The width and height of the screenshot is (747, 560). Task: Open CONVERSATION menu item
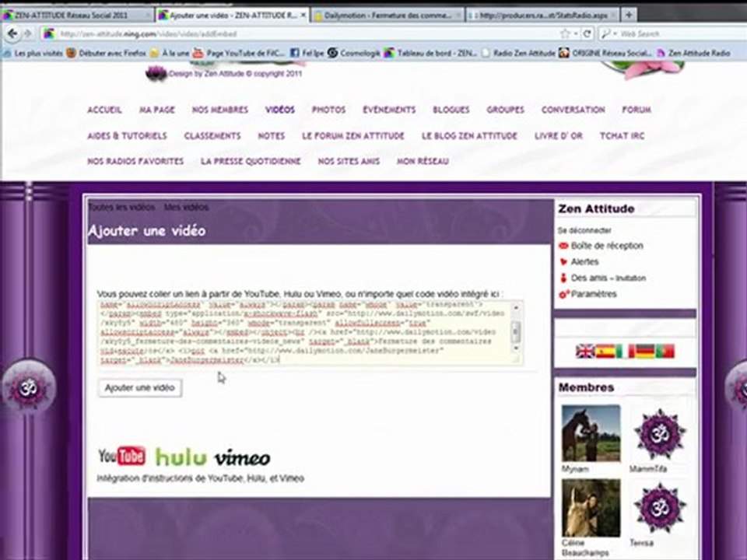coord(573,110)
